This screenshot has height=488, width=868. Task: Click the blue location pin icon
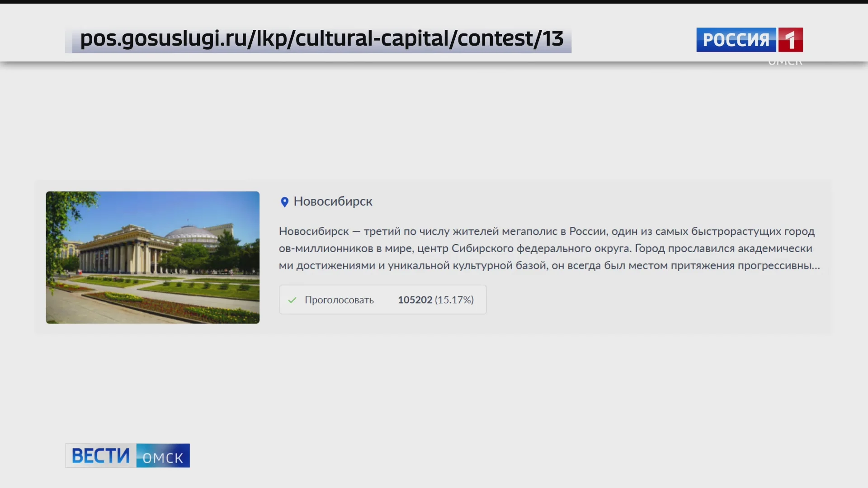click(284, 202)
